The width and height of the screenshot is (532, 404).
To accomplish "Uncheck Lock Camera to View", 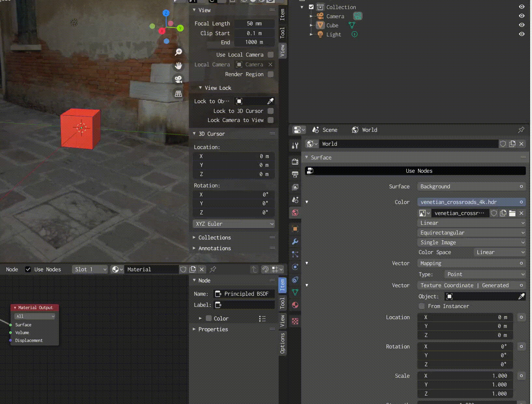I will 271,120.
